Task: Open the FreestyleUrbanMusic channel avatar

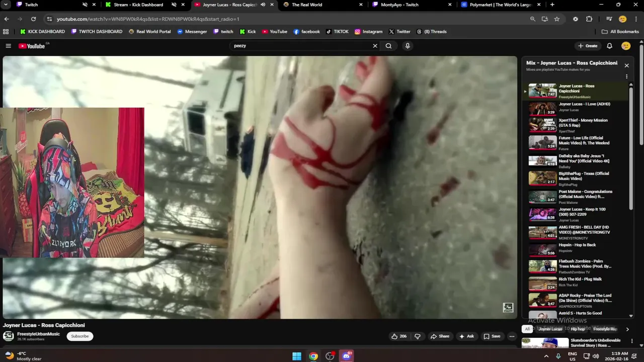Action: click(x=9, y=336)
